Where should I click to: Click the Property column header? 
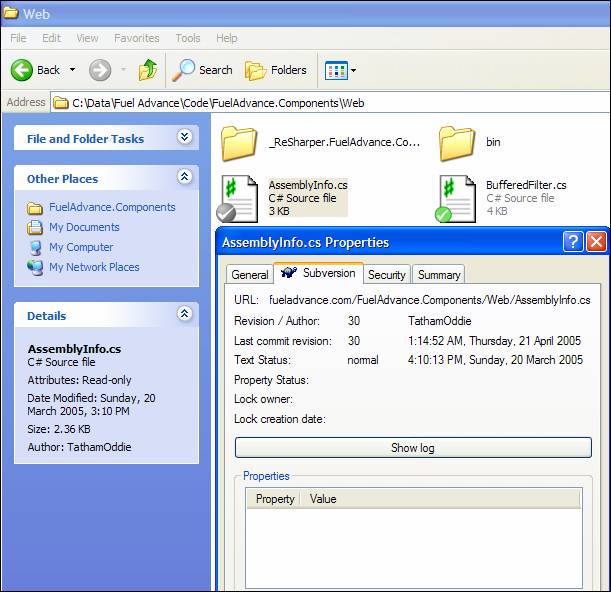pos(274,499)
